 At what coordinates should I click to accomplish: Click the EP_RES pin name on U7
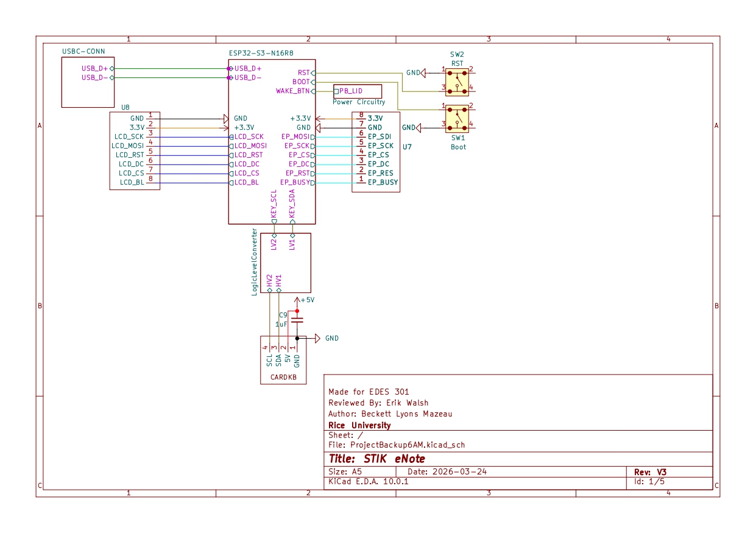pyautogui.click(x=381, y=173)
